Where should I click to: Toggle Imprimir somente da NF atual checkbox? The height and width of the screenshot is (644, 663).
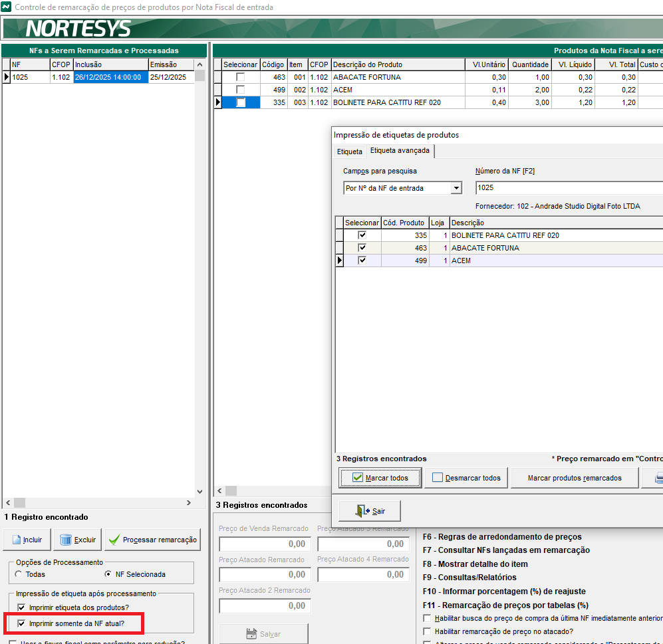pyautogui.click(x=21, y=624)
